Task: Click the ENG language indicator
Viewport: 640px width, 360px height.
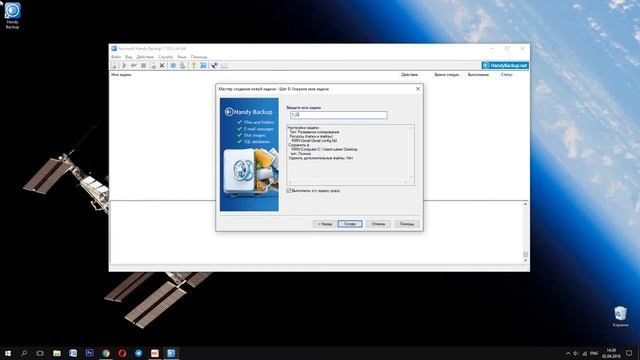Action: coord(594,353)
